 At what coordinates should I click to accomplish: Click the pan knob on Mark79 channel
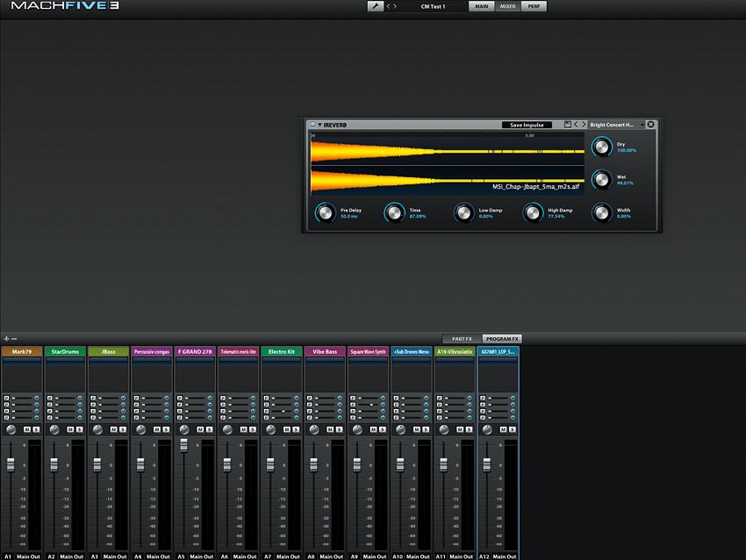pyautogui.click(x=11, y=429)
